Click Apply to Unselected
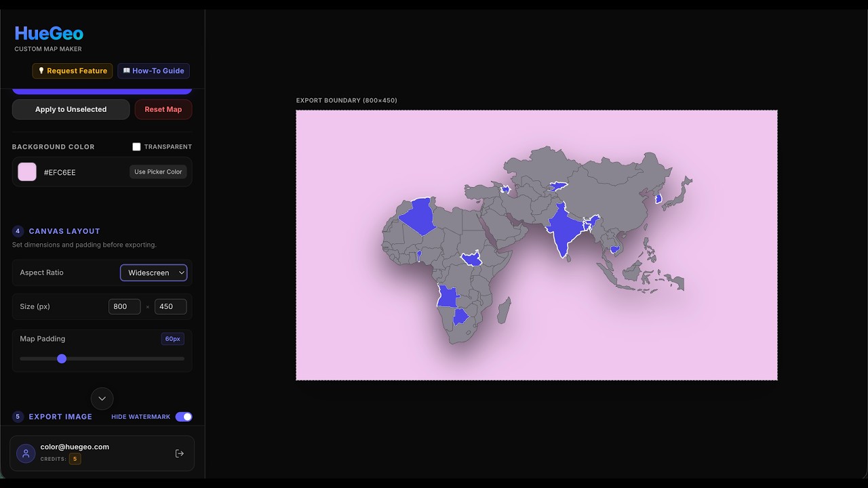 71,109
